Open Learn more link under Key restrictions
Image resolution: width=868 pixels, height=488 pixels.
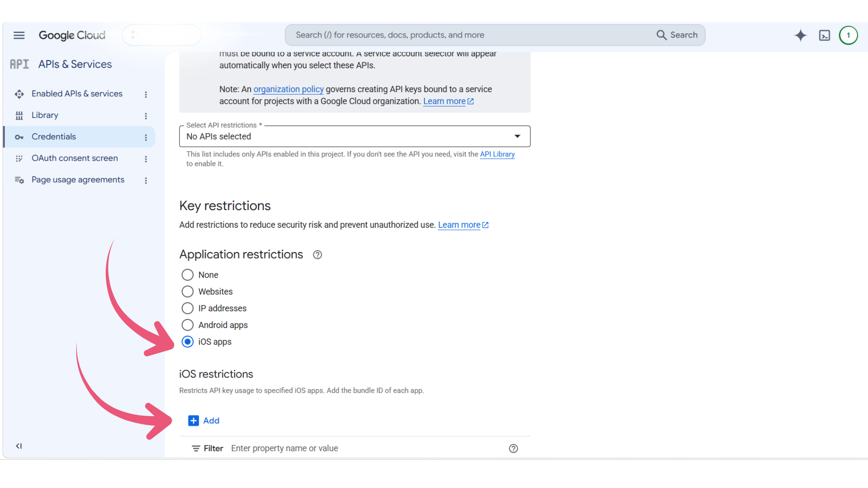(x=463, y=225)
